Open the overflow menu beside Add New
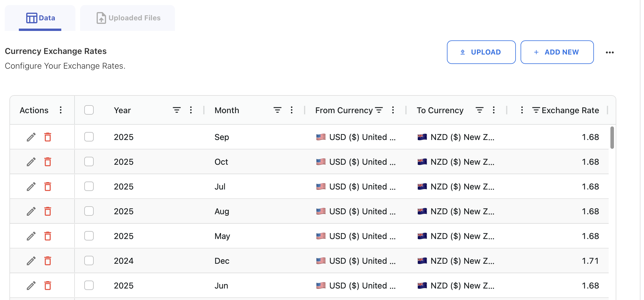 (610, 52)
